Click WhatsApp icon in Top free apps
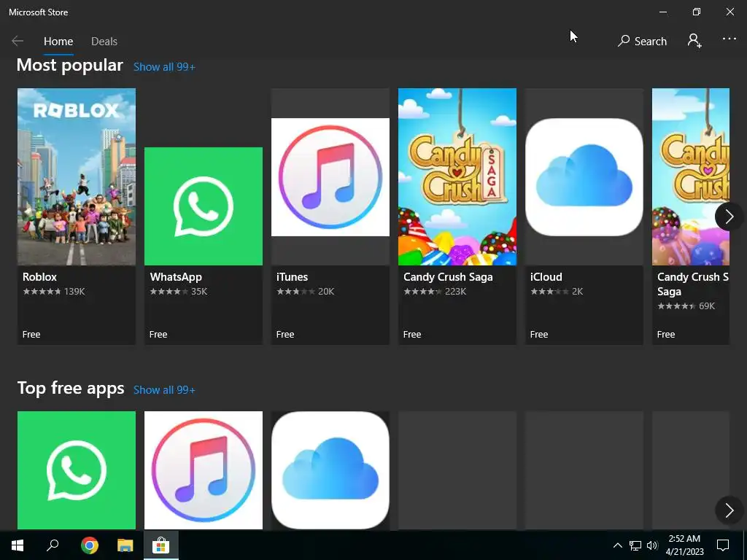The width and height of the screenshot is (747, 560). point(77,470)
